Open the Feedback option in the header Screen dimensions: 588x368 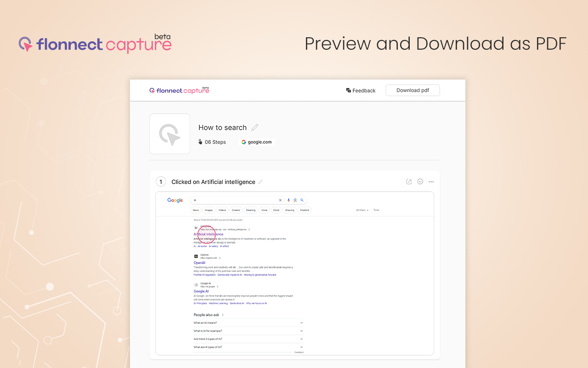[361, 91]
